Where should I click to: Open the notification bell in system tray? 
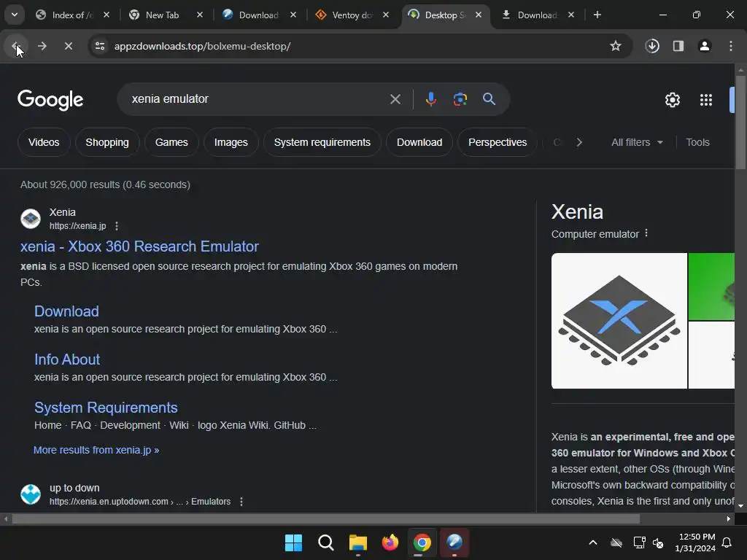click(727, 542)
